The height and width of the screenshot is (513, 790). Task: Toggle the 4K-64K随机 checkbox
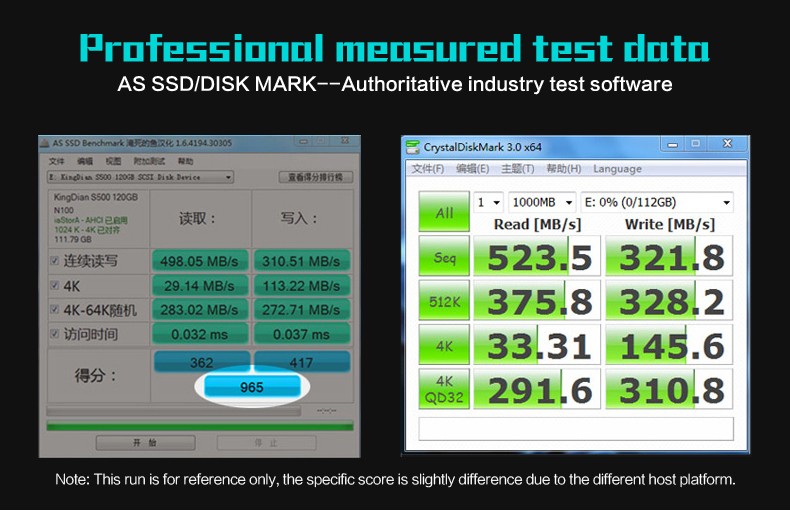click(x=54, y=309)
